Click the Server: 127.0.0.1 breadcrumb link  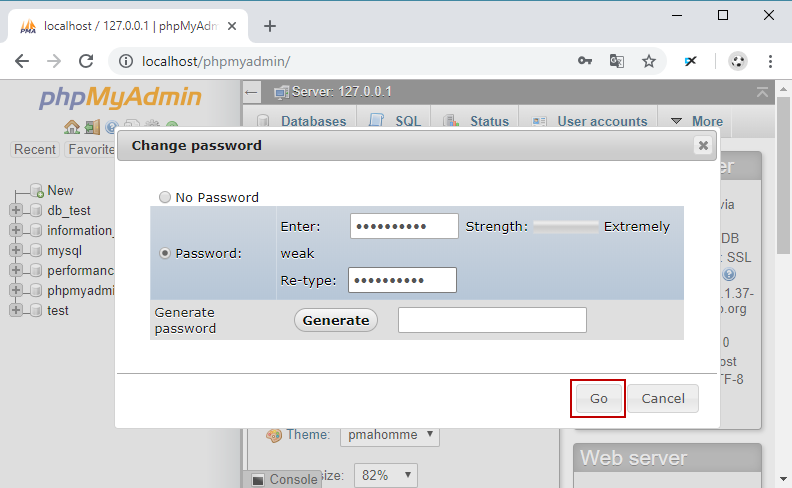[x=341, y=92]
